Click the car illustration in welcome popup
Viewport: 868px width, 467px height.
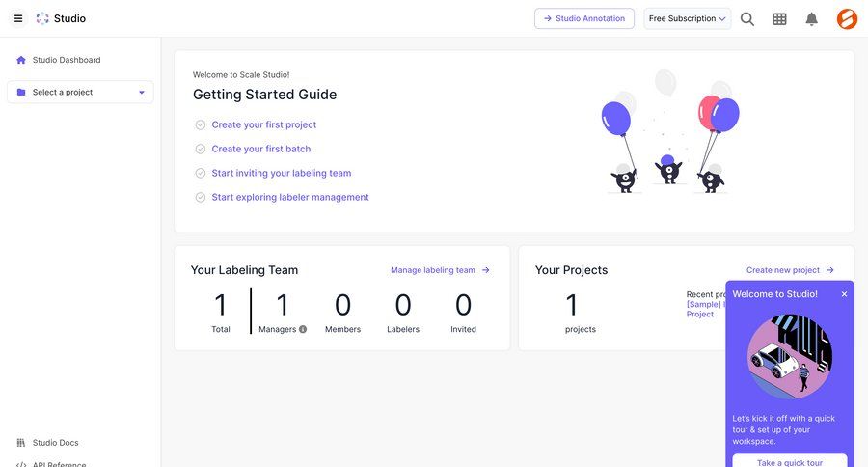tap(789, 357)
